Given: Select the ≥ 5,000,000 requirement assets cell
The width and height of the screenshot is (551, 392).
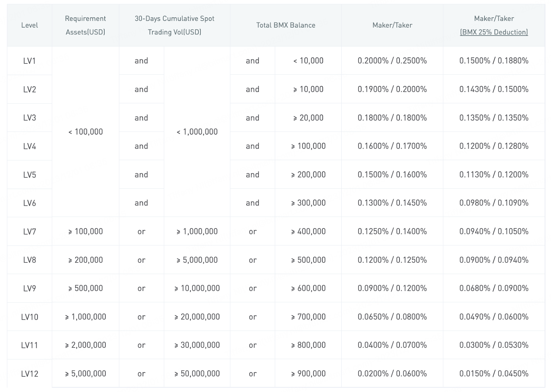Looking at the screenshot, I should pos(85,373).
